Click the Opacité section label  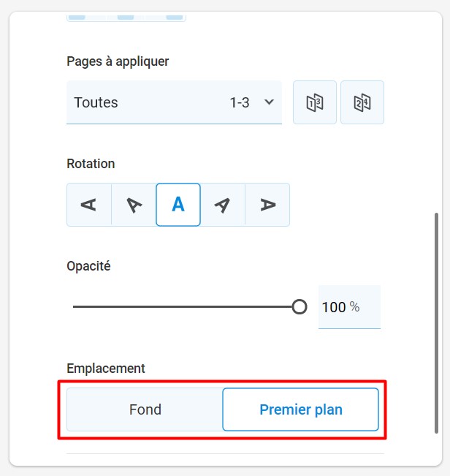click(88, 266)
